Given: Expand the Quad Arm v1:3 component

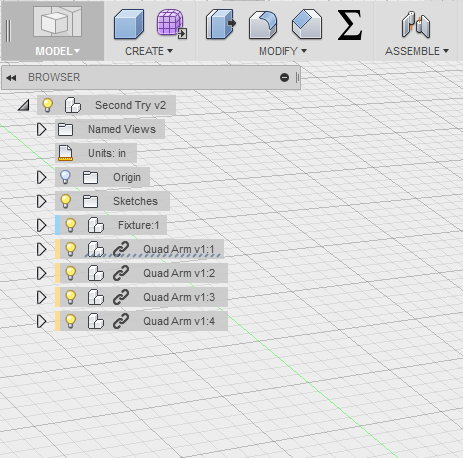Looking at the screenshot, I should click(41, 297).
